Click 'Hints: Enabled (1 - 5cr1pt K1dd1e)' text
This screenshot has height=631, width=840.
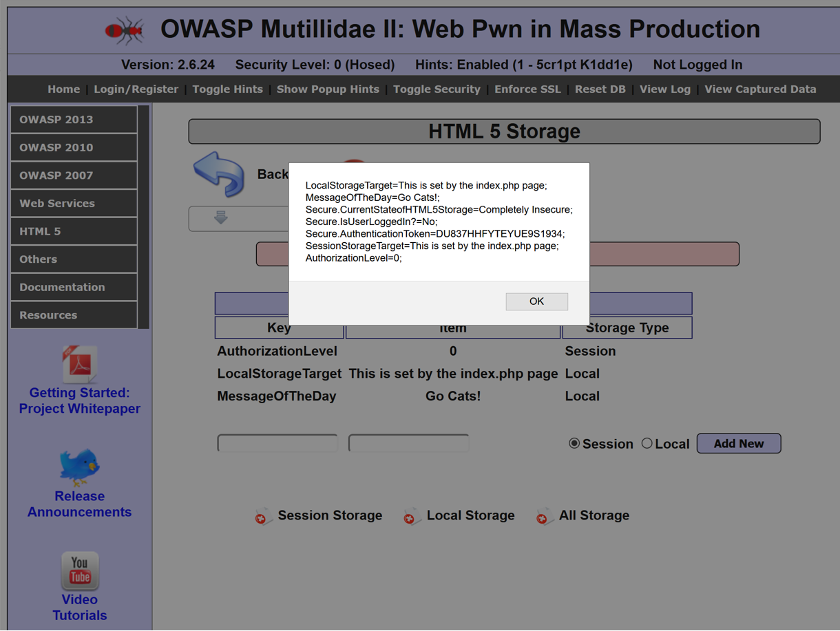(524, 65)
